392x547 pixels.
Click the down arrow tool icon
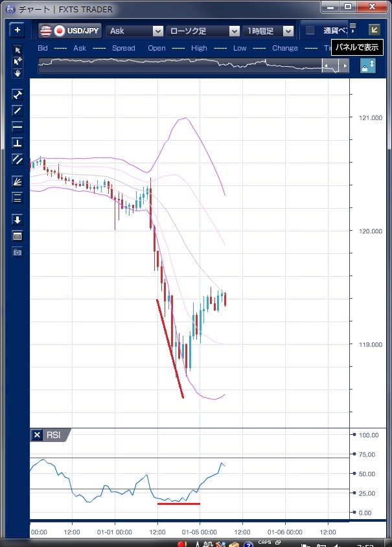[x=17, y=220]
